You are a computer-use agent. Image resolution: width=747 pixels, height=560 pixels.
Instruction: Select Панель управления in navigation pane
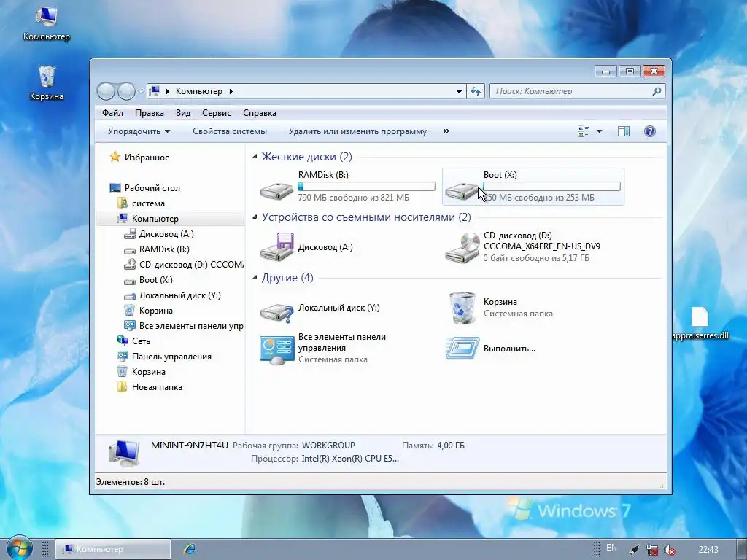[171, 356]
